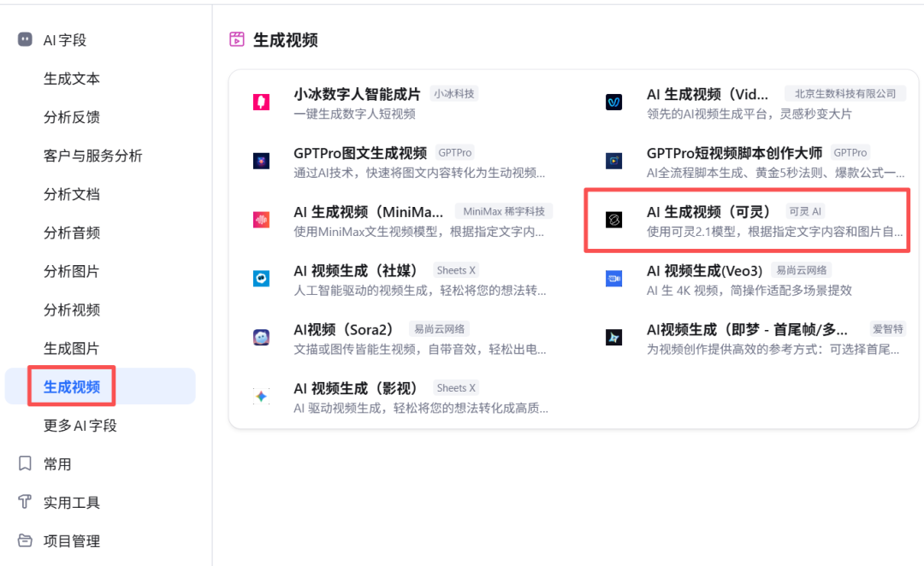Click the AI 视频生成（影视）sparkle icon
This screenshot has width=924, height=566.
[261, 394]
